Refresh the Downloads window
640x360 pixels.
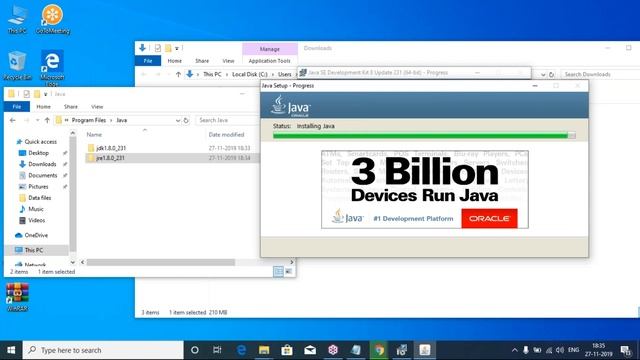[551, 75]
